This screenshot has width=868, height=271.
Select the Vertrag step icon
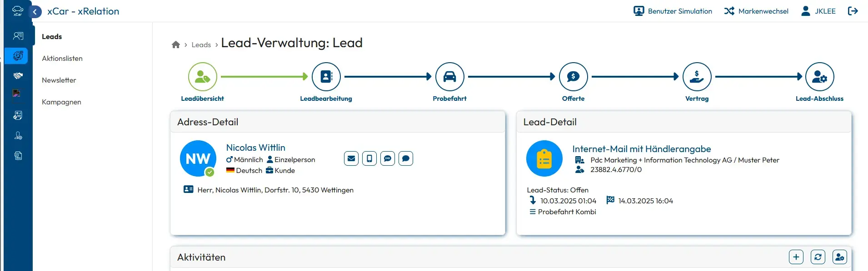tap(697, 77)
